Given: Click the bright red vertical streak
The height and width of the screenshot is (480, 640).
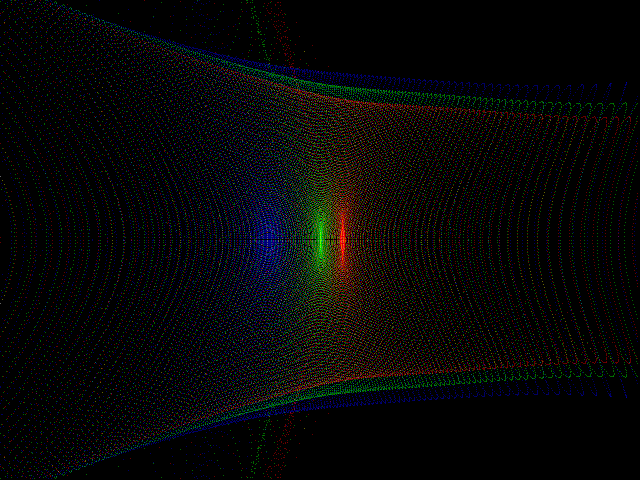Looking at the screenshot, I should [342, 237].
